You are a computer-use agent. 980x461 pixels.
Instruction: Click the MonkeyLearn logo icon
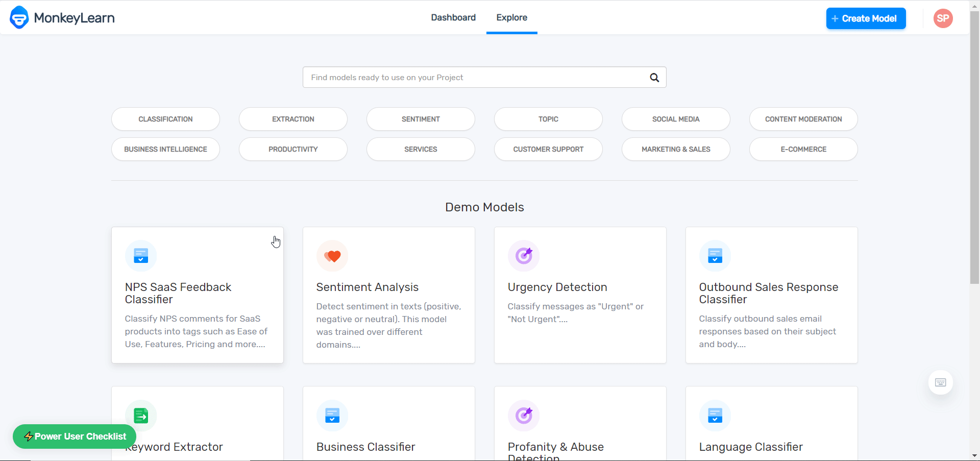(x=19, y=18)
